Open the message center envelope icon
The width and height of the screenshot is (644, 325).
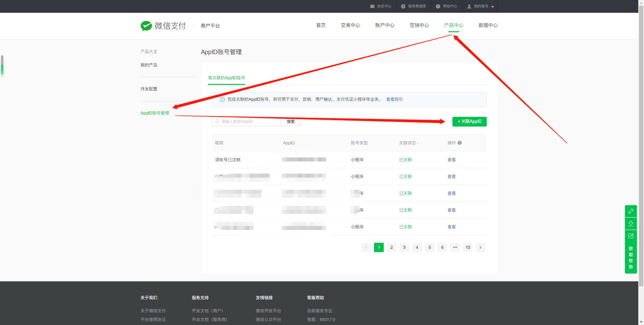372,6
